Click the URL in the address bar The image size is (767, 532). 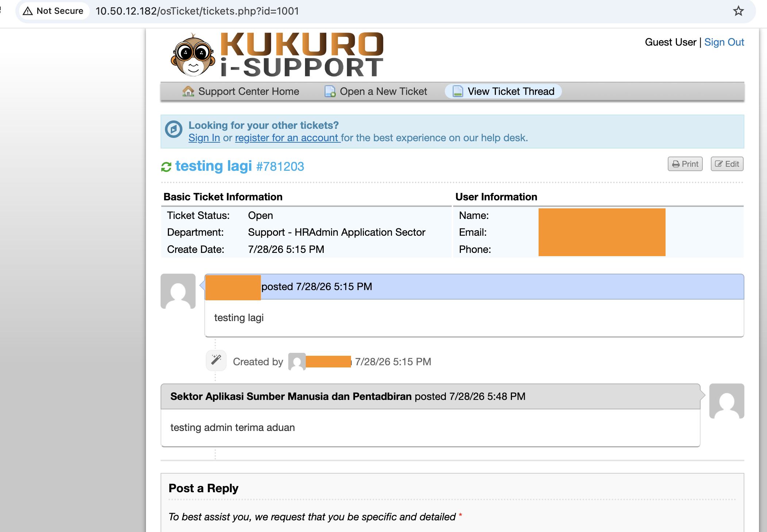[x=197, y=11]
